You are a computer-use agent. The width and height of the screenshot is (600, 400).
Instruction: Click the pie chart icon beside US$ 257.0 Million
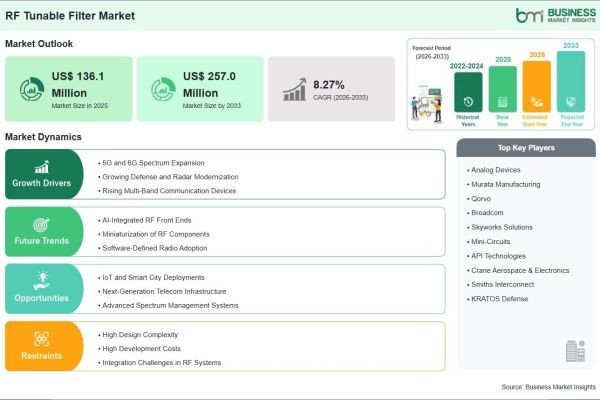163,90
